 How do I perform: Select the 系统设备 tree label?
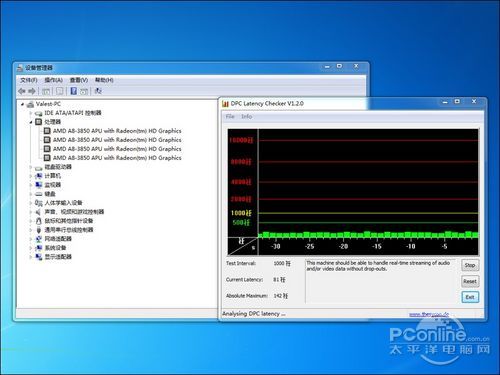pyautogui.click(x=55, y=248)
